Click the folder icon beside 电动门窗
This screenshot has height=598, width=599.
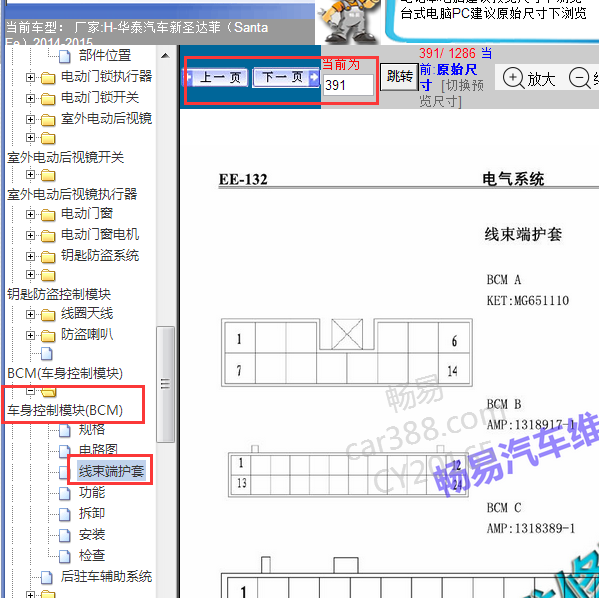(x=48, y=215)
